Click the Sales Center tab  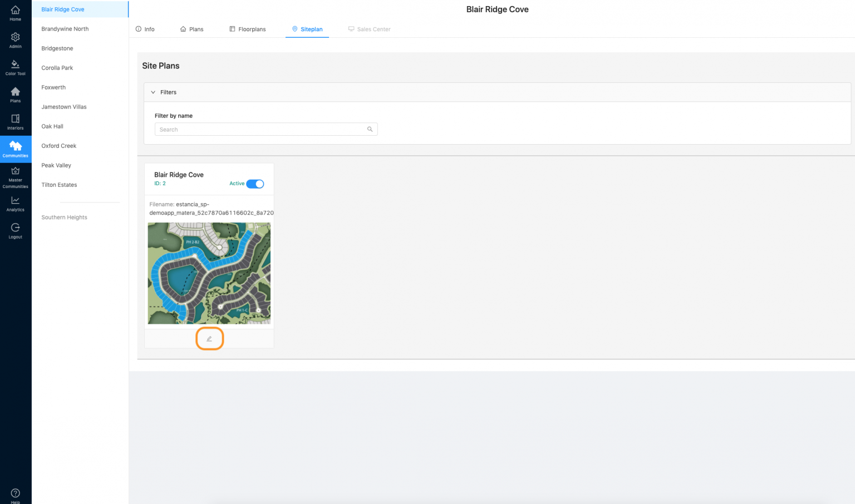pos(370,29)
